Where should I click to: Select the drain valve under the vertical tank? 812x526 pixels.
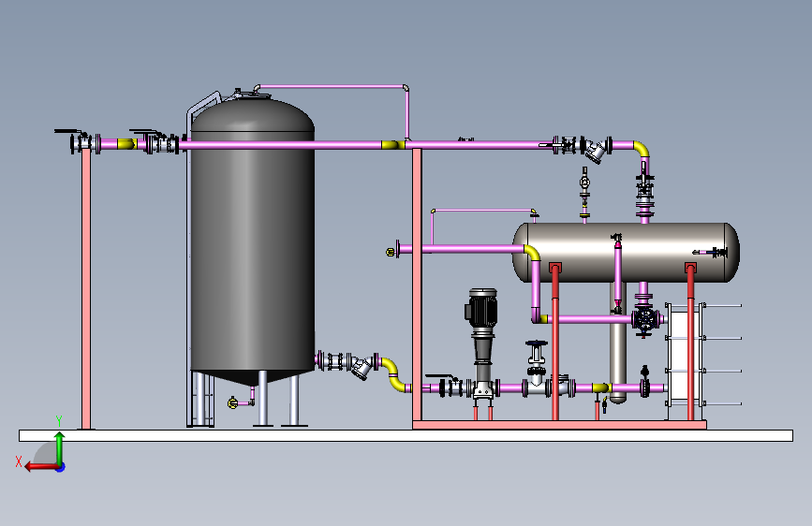click(233, 402)
